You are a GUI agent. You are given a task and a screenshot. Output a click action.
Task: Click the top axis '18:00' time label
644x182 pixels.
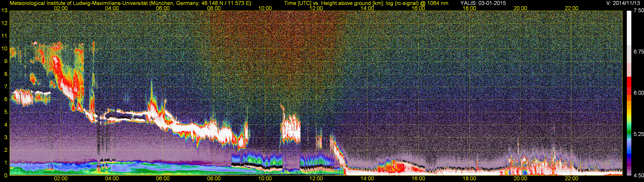469,8
